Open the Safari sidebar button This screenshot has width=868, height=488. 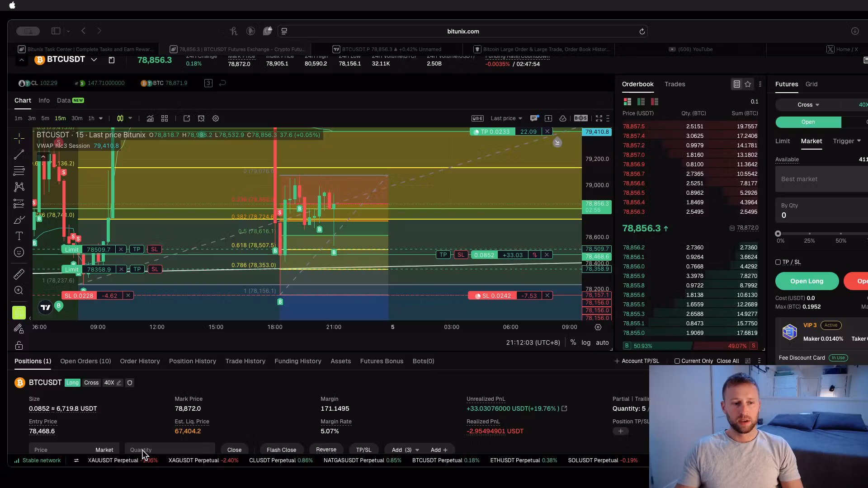click(56, 31)
